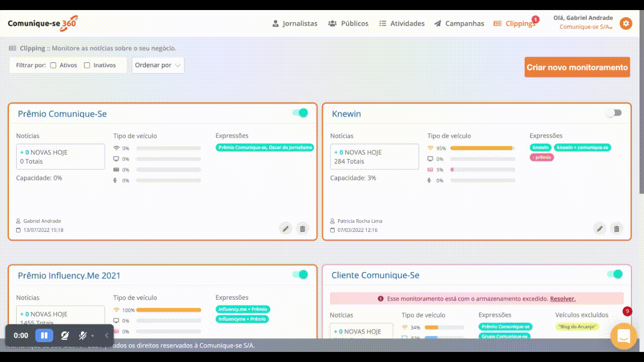
Task: Open the Knewin card title
Action: 347,114
